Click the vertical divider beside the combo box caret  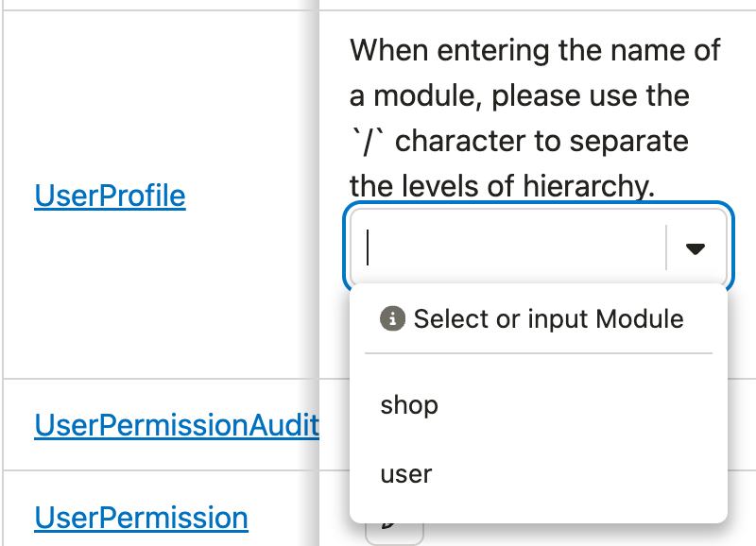tap(666, 247)
